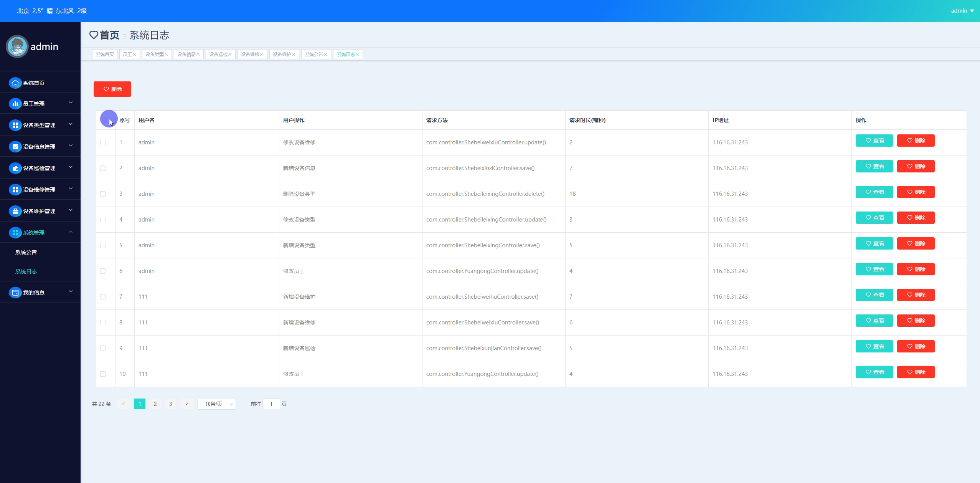Tick the checkbox for row 10
Image resolution: width=980 pixels, height=483 pixels.
point(103,374)
